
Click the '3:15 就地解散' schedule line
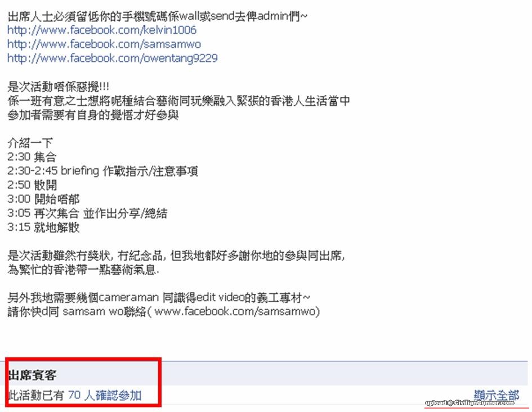[x=43, y=227]
